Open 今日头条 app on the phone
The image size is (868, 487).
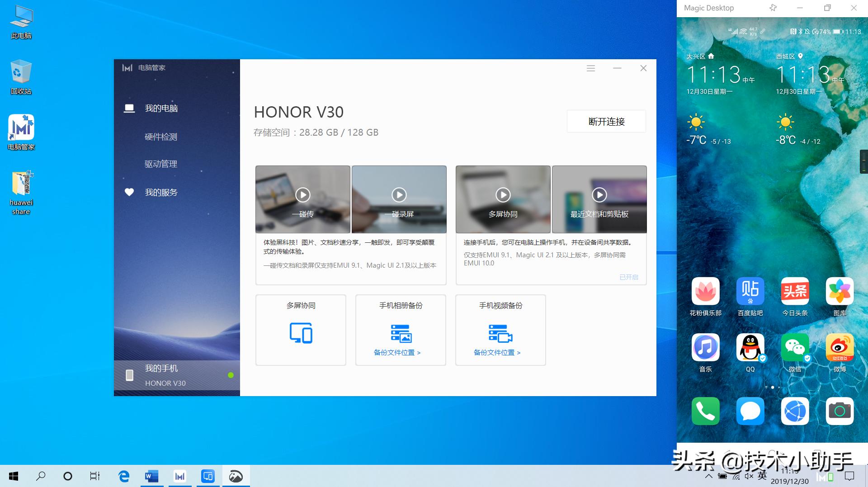[x=795, y=291]
